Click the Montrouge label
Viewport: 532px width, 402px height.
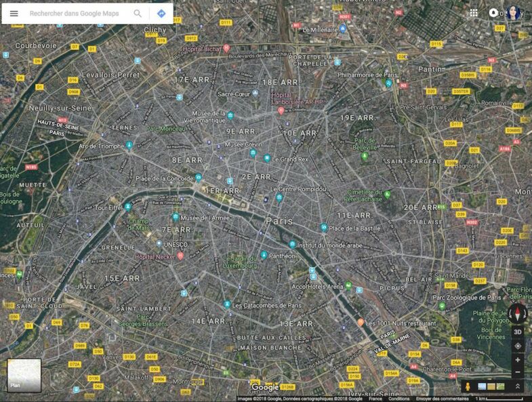[187, 382]
